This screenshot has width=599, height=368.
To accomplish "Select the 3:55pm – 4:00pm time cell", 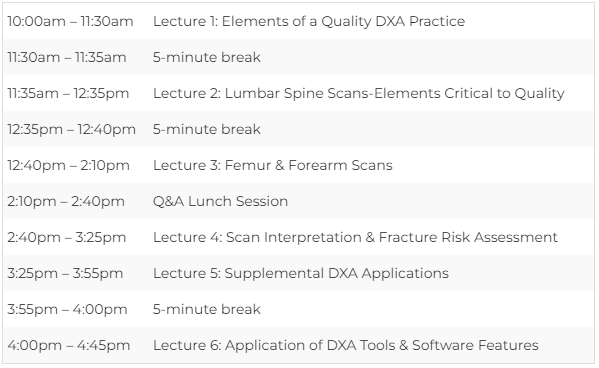I will (67, 310).
